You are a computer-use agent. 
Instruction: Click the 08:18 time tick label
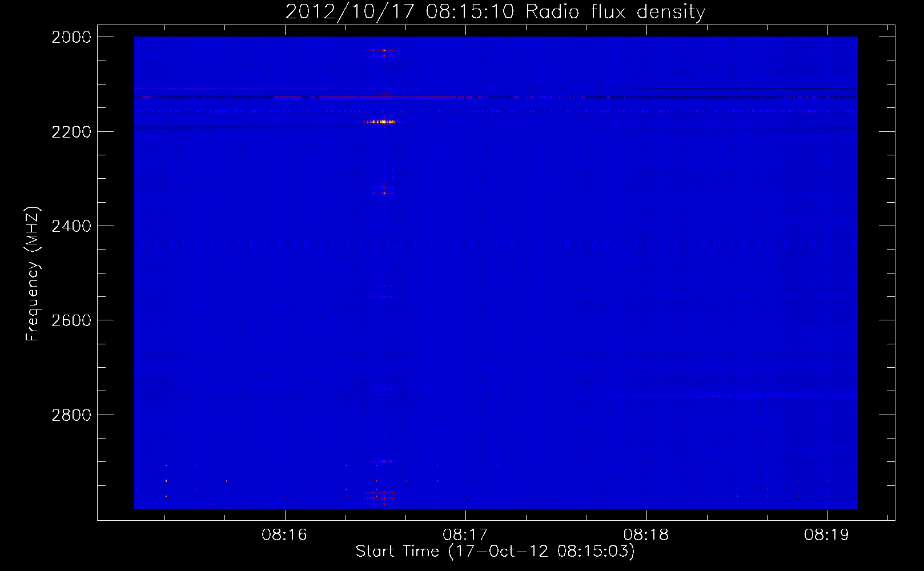tap(646, 535)
